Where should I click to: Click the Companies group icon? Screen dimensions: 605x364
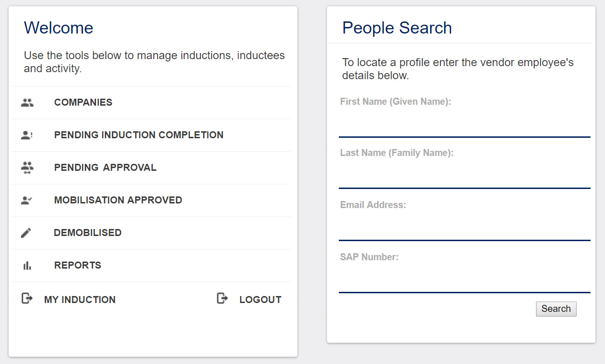27,103
